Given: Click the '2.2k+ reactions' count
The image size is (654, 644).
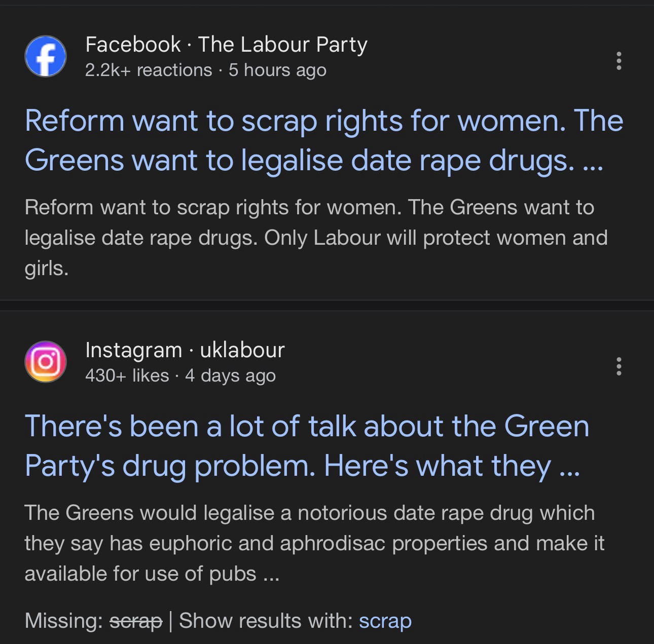Looking at the screenshot, I should pyautogui.click(x=149, y=70).
